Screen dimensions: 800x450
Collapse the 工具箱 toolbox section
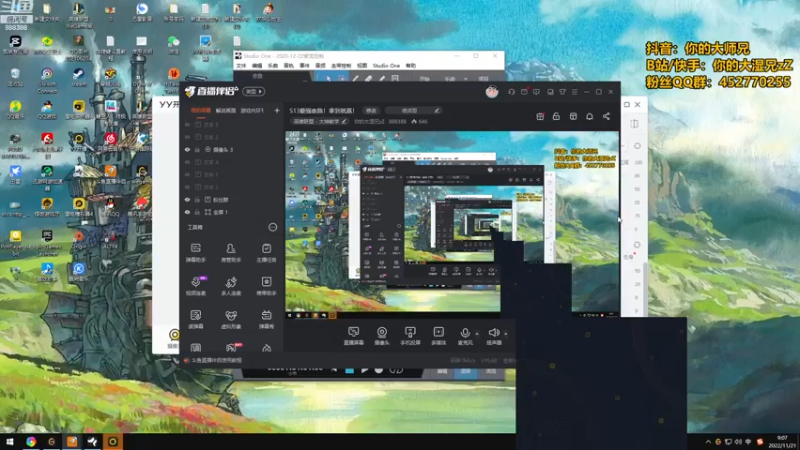[x=272, y=227]
